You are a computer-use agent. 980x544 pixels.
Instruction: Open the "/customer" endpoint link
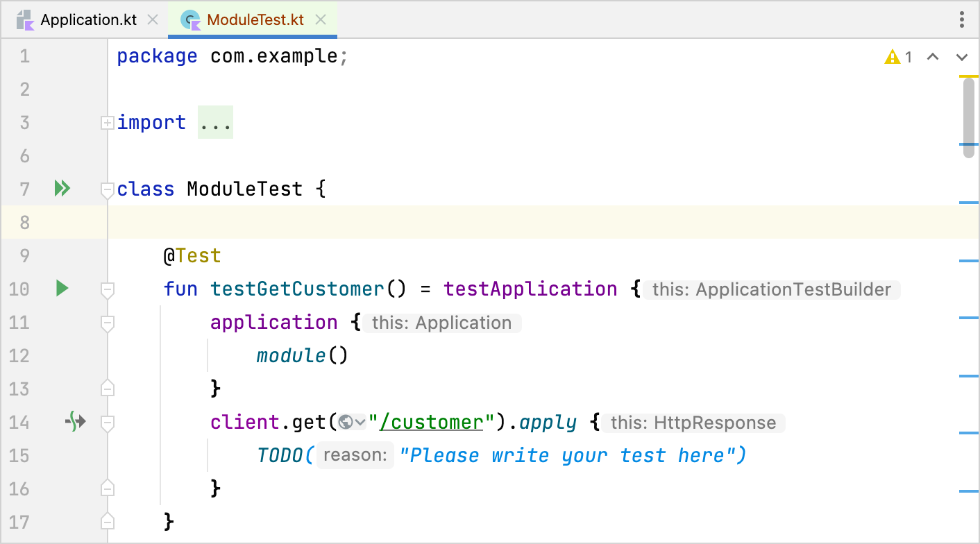(432, 422)
